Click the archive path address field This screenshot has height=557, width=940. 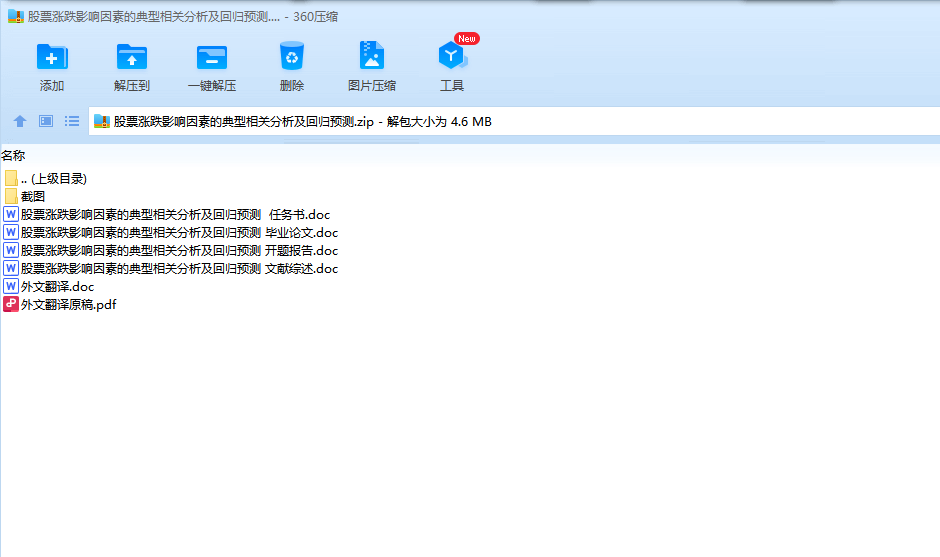[514, 122]
